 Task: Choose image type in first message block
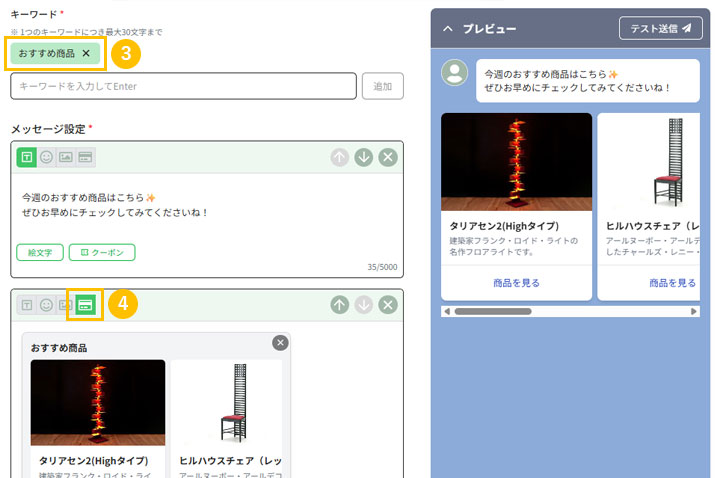point(66,157)
